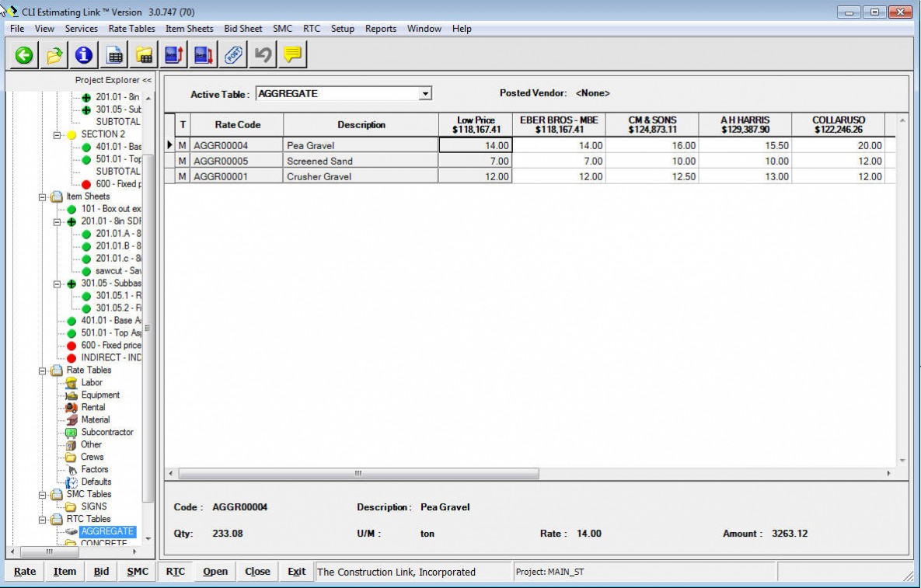The image size is (921, 588).
Task: Click the Exit button in bottom bar
Action: coord(297,572)
